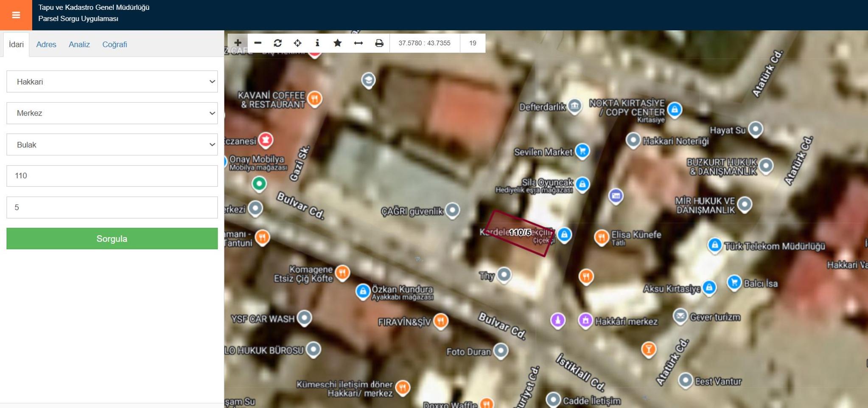Screen dimensions: 868x408
Task: Refresh the map view
Action: pyautogui.click(x=277, y=43)
